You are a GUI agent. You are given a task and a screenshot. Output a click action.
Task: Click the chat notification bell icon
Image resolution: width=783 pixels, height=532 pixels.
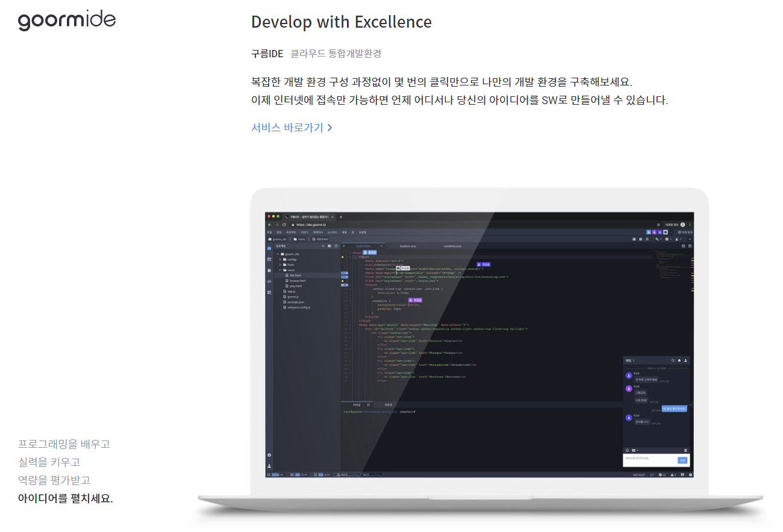[679, 360]
